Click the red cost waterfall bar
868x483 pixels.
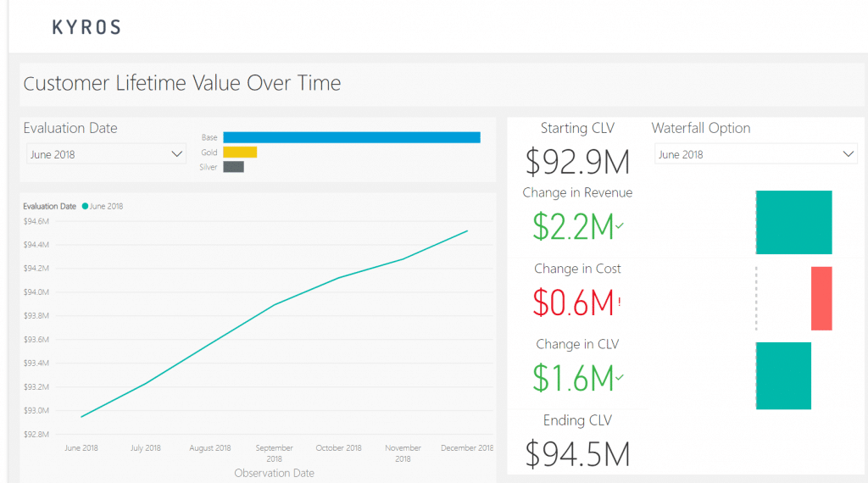(x=821, y=298)
